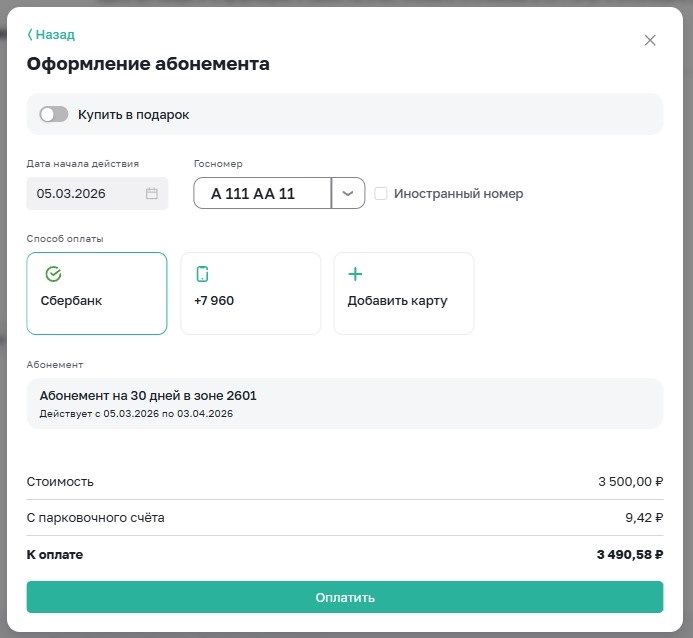The image size is (693, 638).
Task: Click the phone icon above +7 960
Action: pos(202,274)
